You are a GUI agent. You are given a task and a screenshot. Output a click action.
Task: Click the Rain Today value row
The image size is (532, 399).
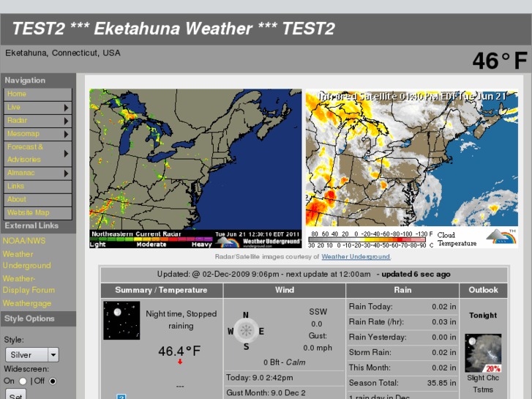[x=402, y=307]
